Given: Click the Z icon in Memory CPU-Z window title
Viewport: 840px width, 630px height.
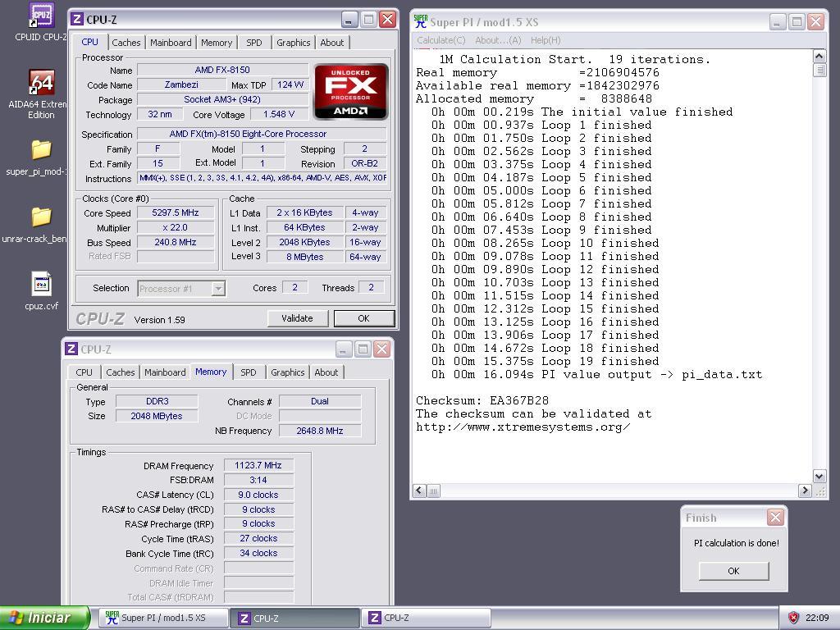Looking at the screenshot, I should coord(71,349).
